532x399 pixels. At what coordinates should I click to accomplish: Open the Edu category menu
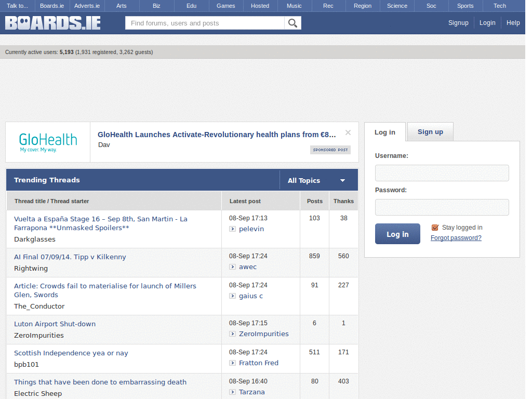point(191,6)
